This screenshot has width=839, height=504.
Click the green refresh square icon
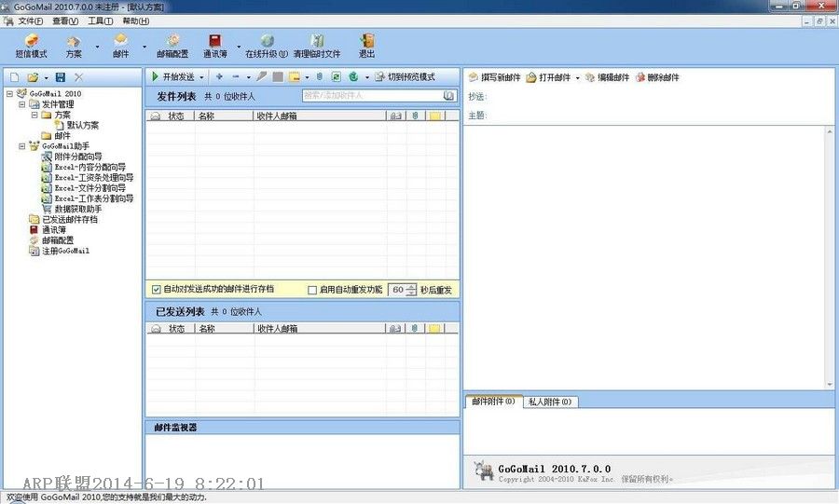(336, 77)
